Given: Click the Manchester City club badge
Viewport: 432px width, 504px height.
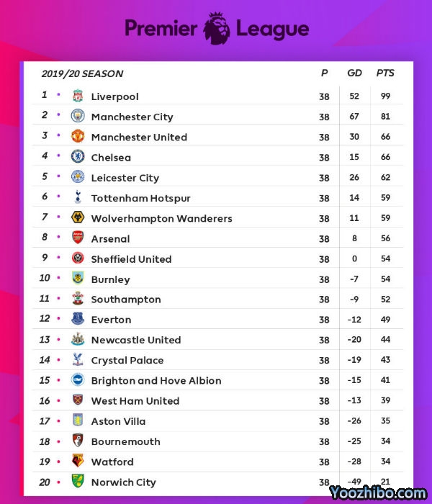Looking at the screenshot, I should click(x=78, y=116).
